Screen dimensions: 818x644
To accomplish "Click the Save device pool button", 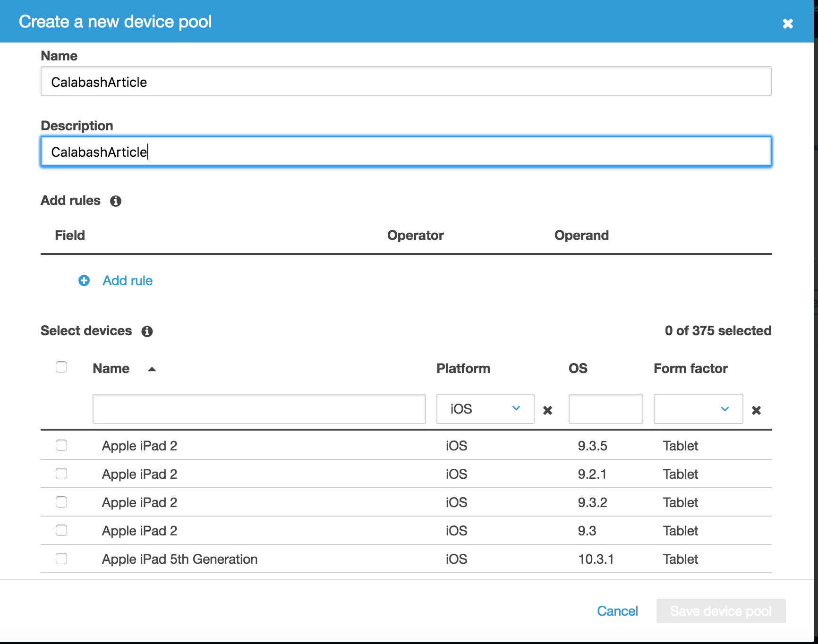I will click(721, 611).
